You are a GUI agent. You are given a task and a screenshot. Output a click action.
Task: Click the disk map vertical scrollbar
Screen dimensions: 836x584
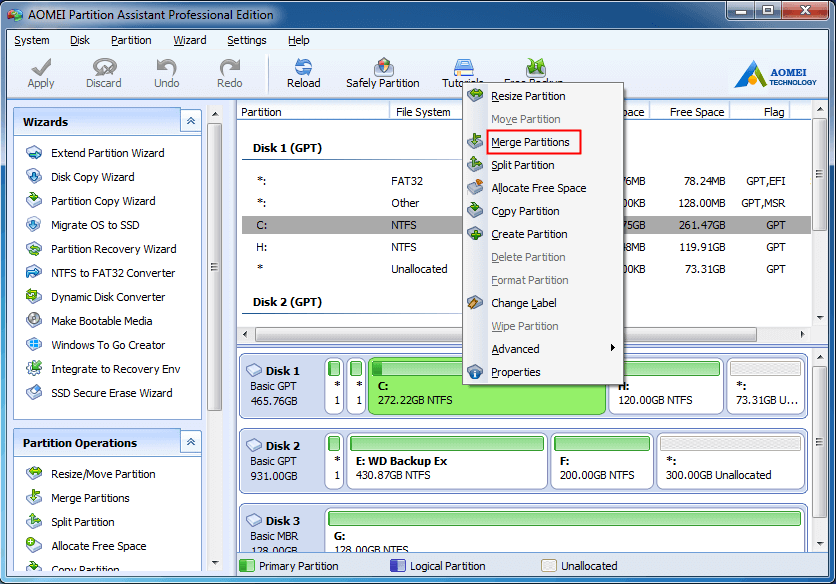pos(819,442)
